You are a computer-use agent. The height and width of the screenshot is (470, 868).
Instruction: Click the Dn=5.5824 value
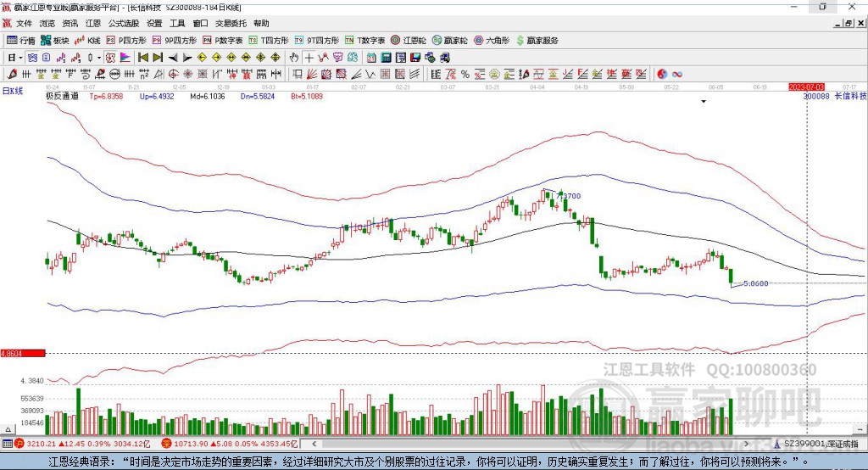pyautogui.click(x=258, y=96)
